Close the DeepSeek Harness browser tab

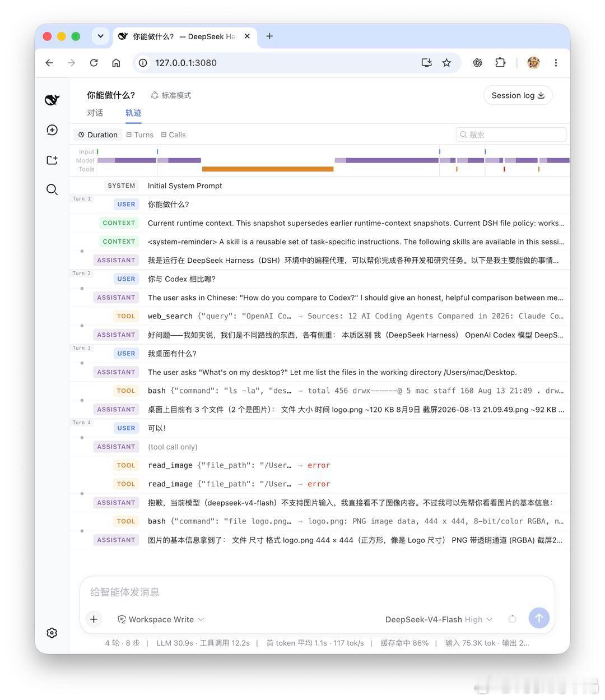pyautogui.click(x=247, y=36)
